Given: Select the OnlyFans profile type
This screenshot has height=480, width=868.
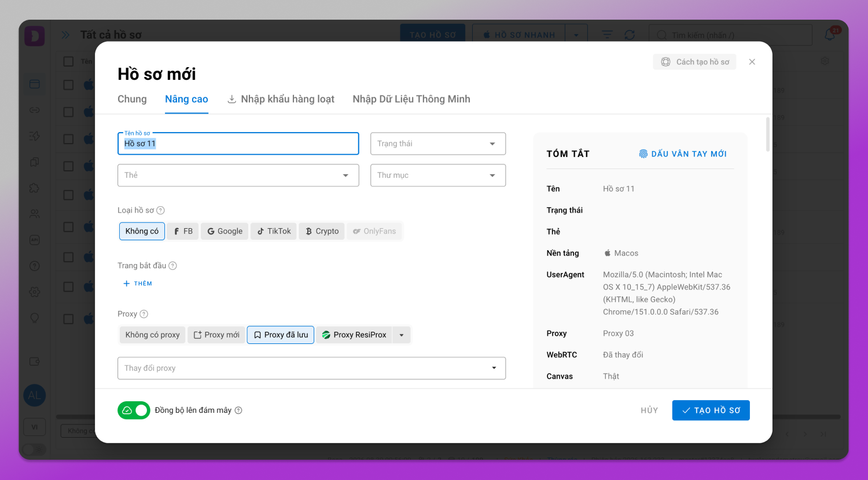Looking at the screenshot, I should point(374,231).
